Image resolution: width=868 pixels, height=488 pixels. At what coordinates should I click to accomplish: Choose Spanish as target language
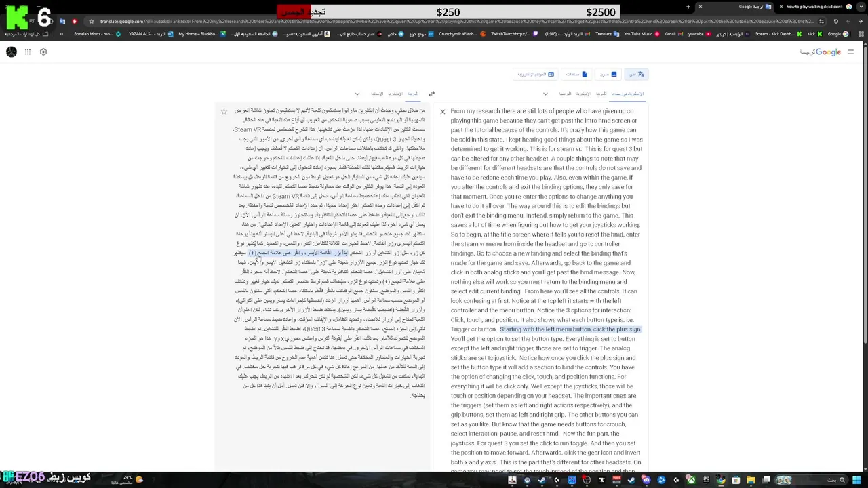tap(377, 94)
